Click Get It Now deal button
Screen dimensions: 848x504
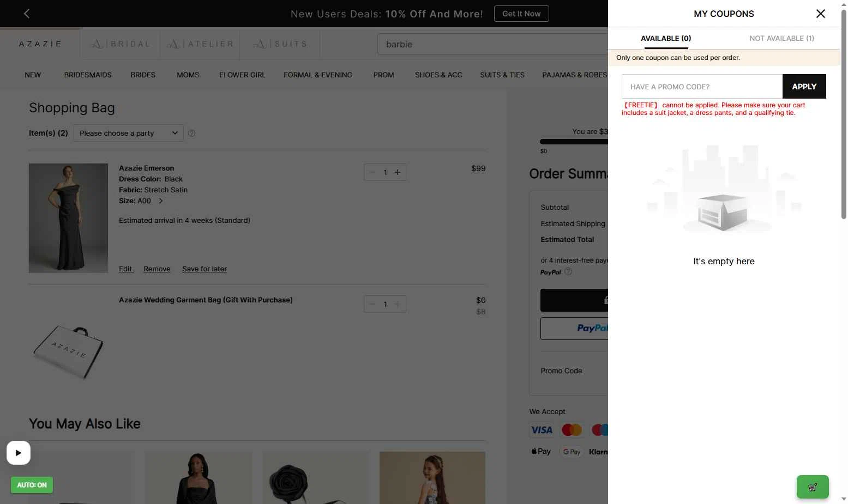tap(521, 14)
